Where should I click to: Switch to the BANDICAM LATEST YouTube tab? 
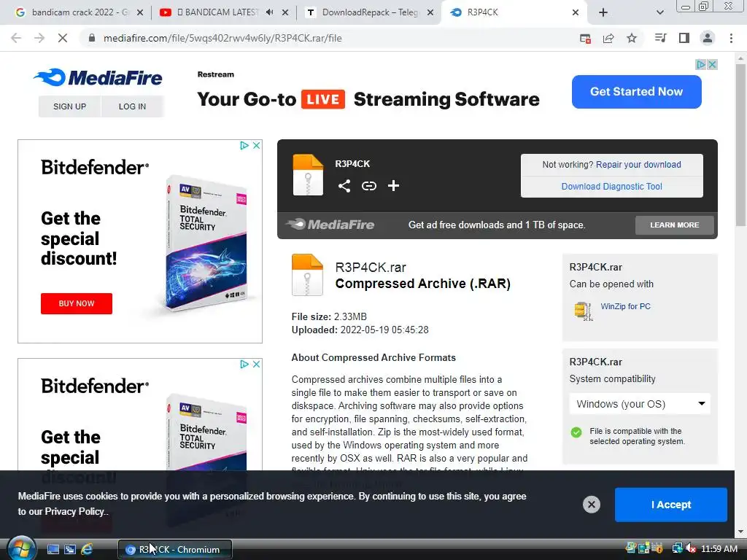[x=217, y=12]
